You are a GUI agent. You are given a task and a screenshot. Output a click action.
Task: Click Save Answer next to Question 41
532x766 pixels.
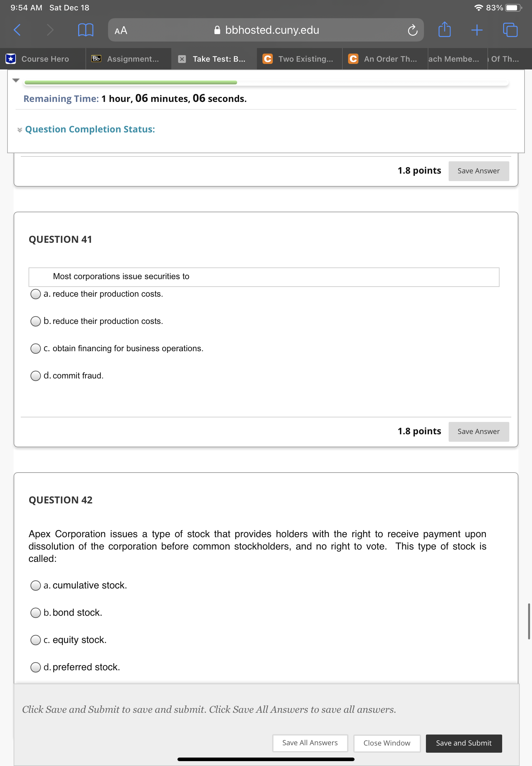(479, 431)
